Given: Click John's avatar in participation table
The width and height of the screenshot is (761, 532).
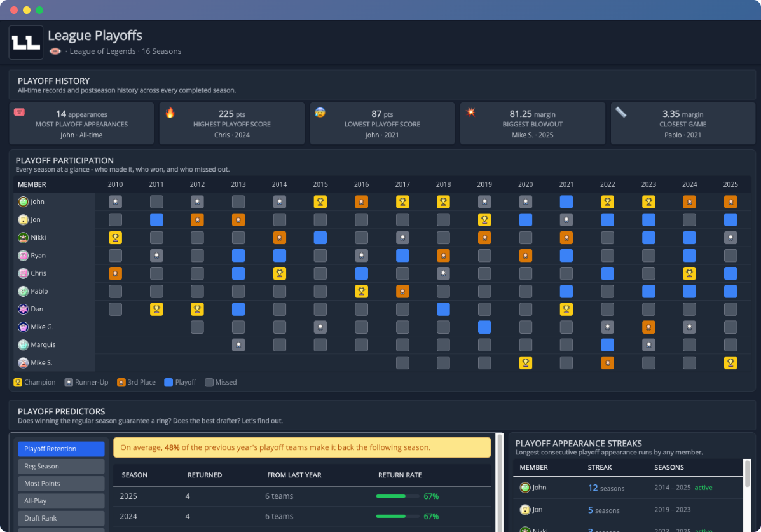Looking at the screenshot, I should click(23, 202).
